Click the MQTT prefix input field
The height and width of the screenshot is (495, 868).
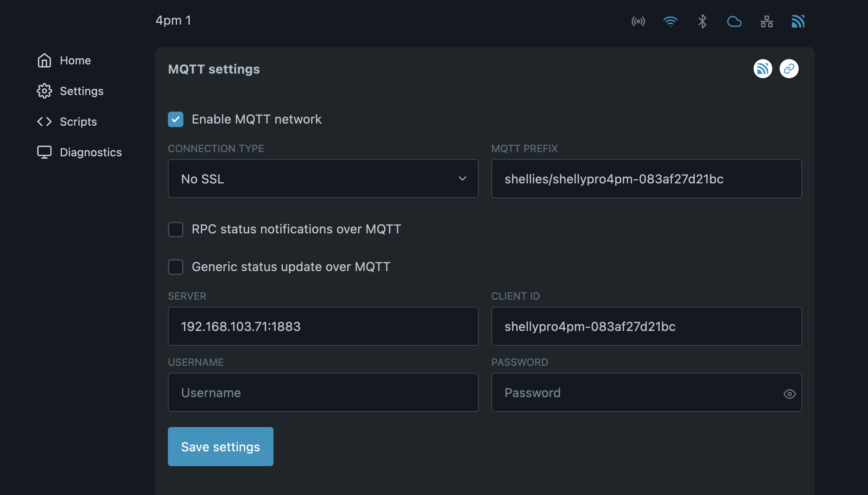point(647,178)
